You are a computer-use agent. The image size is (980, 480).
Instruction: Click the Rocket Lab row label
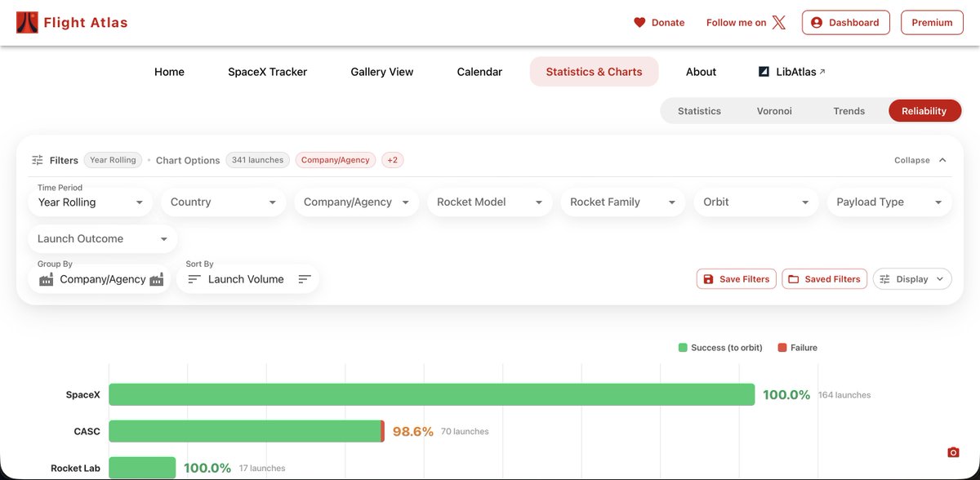76,469
